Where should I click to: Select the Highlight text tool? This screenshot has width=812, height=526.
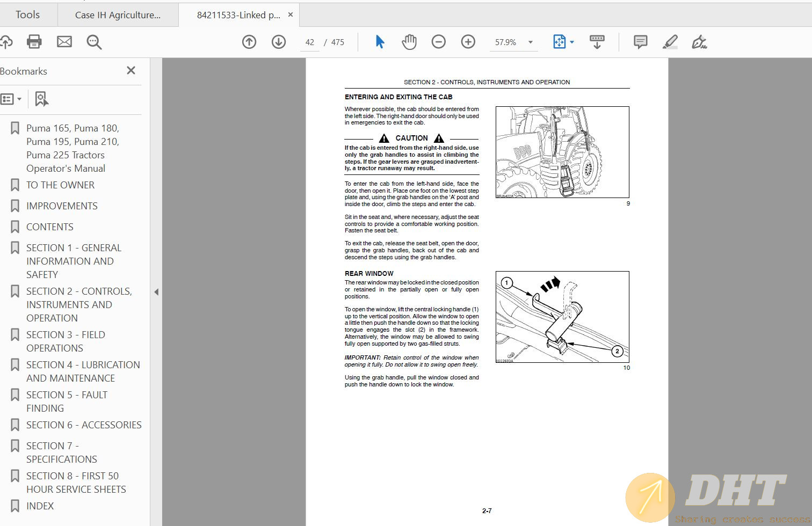670,42
